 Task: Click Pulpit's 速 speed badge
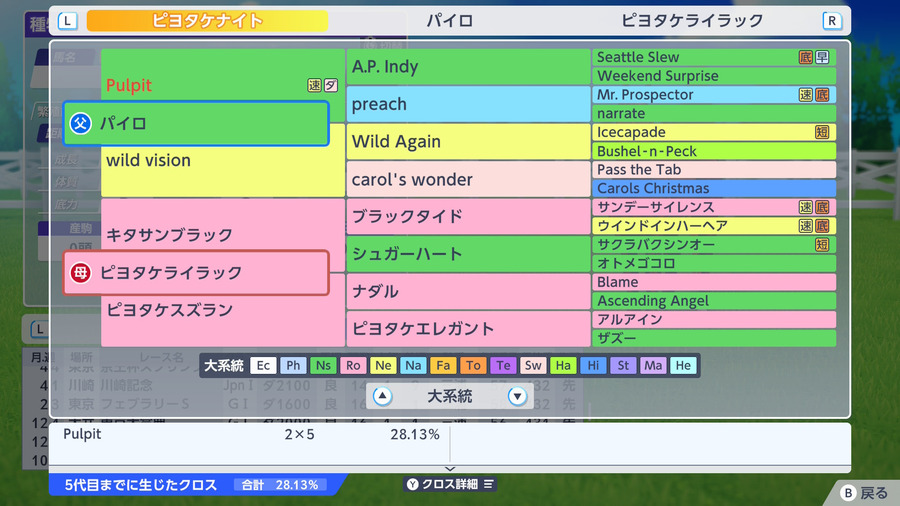(x=314, y=85)
